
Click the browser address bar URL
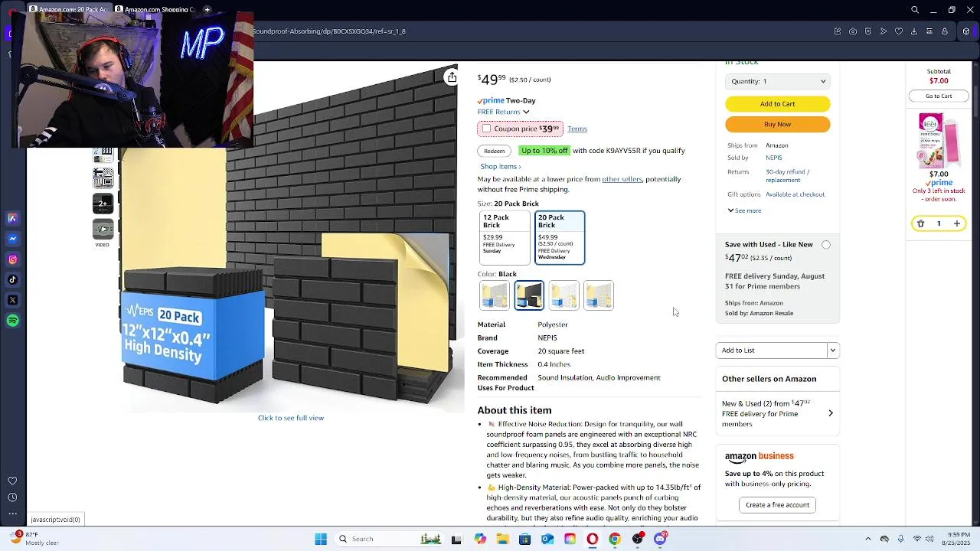tap(329, 31)
